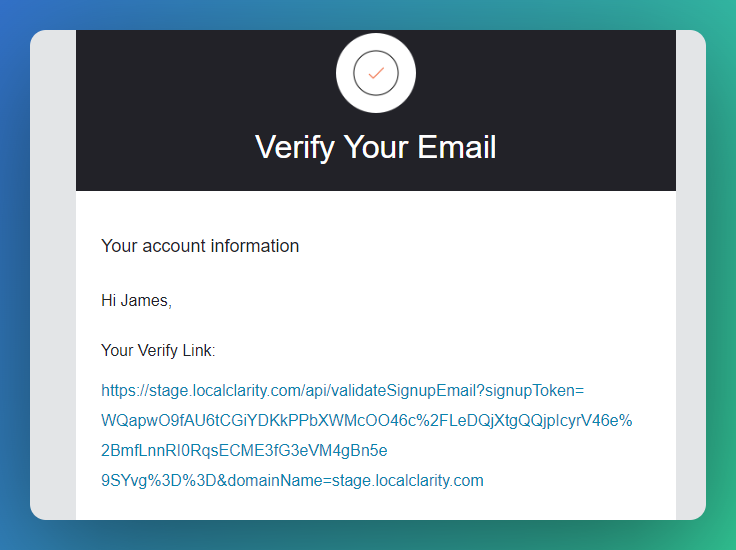Image resolution: width=736 pixels, height=550 pixels.
Task: Click the gray margin left of the email
Action: pyautogui.click(x=53, y=275)
